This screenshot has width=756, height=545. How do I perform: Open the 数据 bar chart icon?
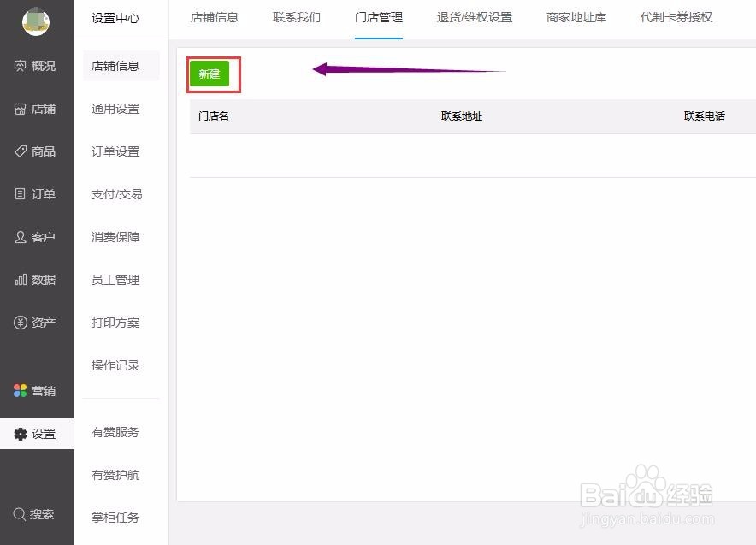[21, 280]
